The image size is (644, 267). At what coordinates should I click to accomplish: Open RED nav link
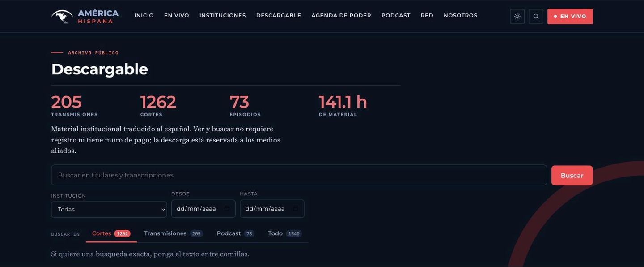[x=427, y=15]
